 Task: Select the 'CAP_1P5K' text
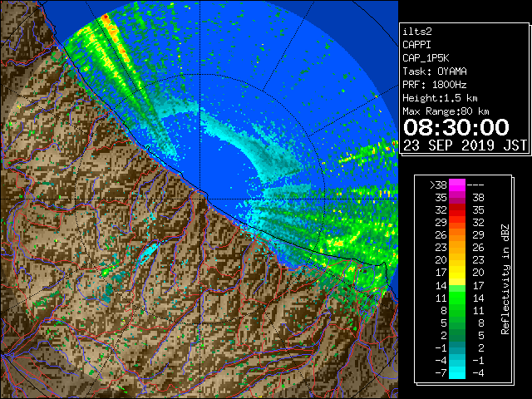[426, 58]
